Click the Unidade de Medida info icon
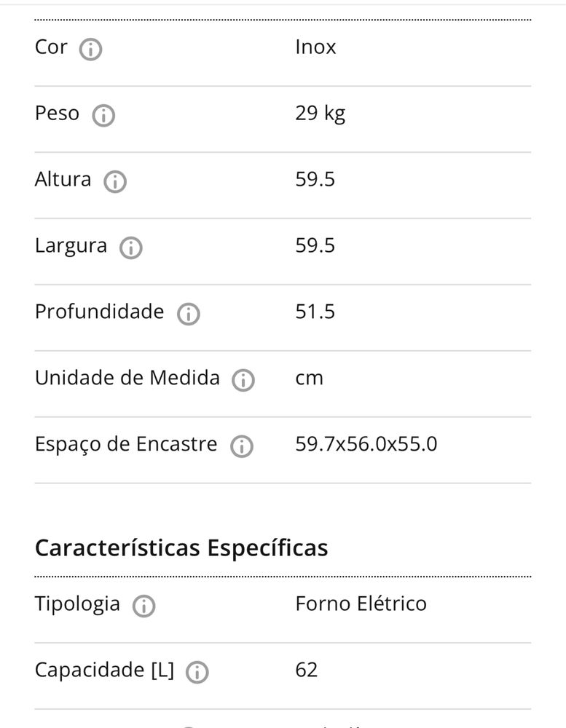566x728 pixels. click(x=243, y=380)
